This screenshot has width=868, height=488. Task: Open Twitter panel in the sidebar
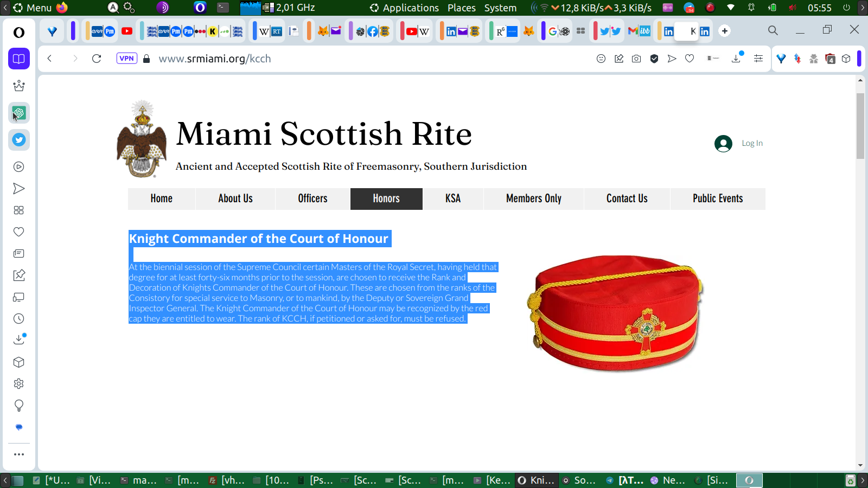point(19,140)
